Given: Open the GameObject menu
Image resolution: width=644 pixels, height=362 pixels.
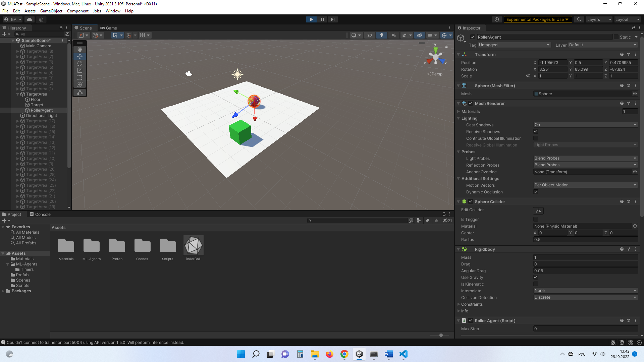Looking at the screenshot, I should 51,11.
